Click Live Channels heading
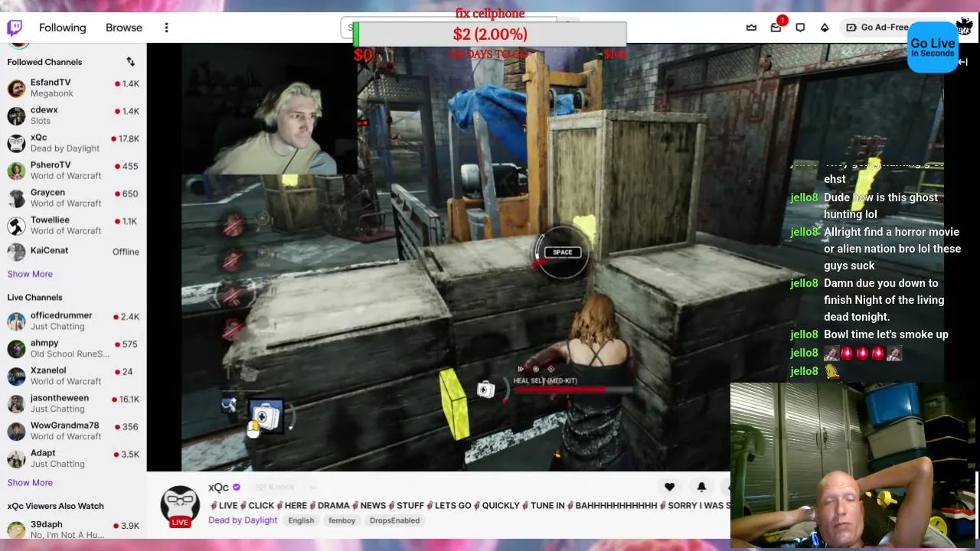Image resolution: width=980 pixels, height=551 pixels. pos(34,298)
